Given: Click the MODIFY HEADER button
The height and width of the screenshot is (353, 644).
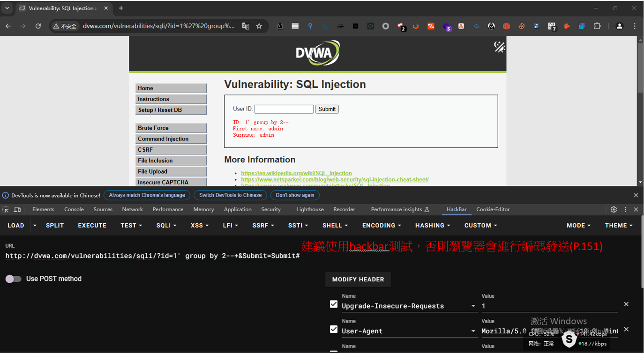Looking at the screenshot, I should pos(358,279).
